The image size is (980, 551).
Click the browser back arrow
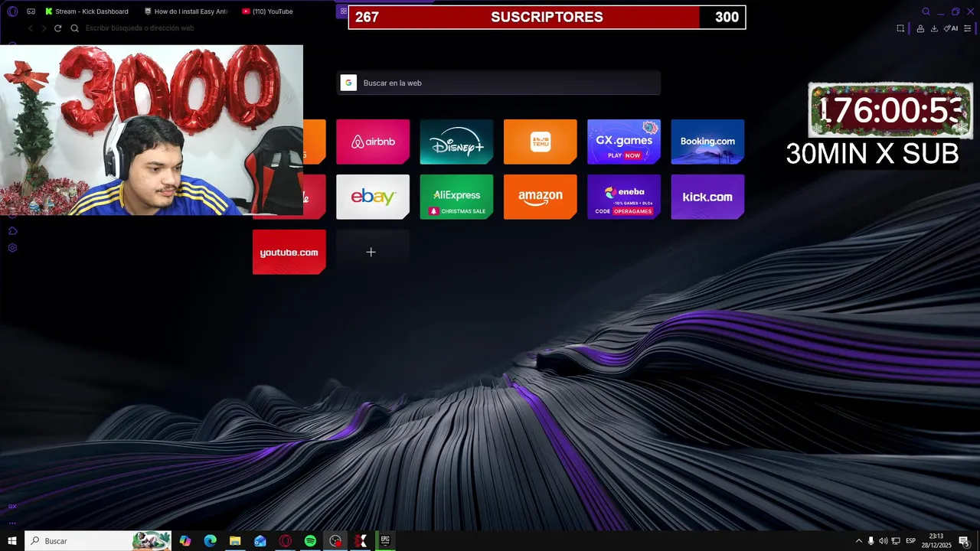click(x=31, y=28)
